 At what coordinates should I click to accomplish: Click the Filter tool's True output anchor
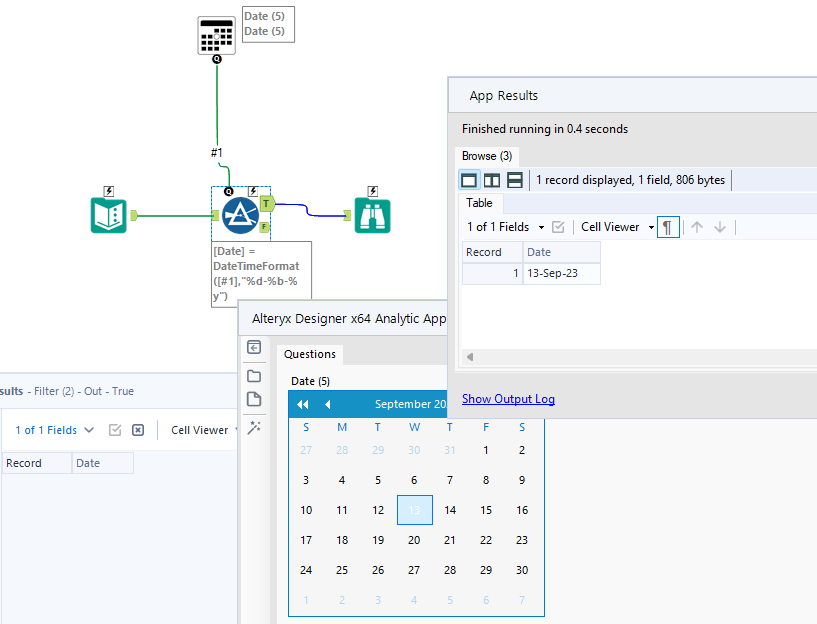pyautogui.click(x=267, y=204)
